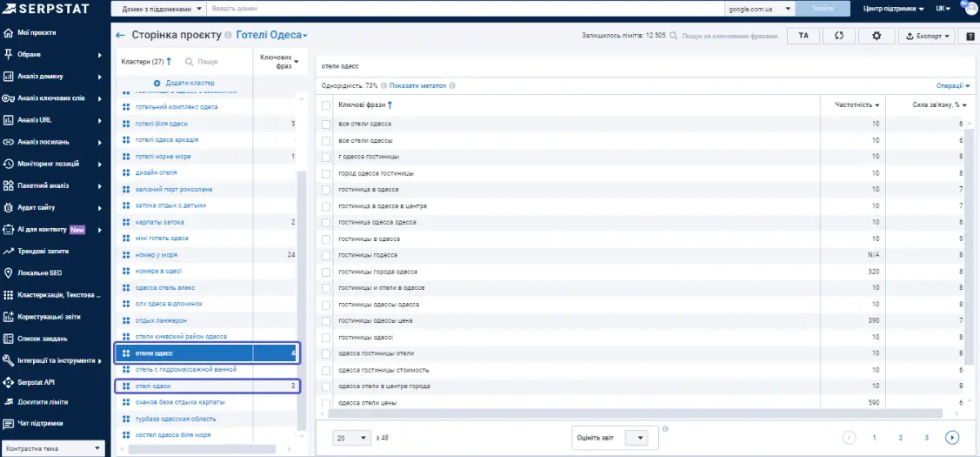The width and height of the screenshot is (980, 457).
Task: Check the row гостиницы одессы цена
Action: [x=325, y=320]
